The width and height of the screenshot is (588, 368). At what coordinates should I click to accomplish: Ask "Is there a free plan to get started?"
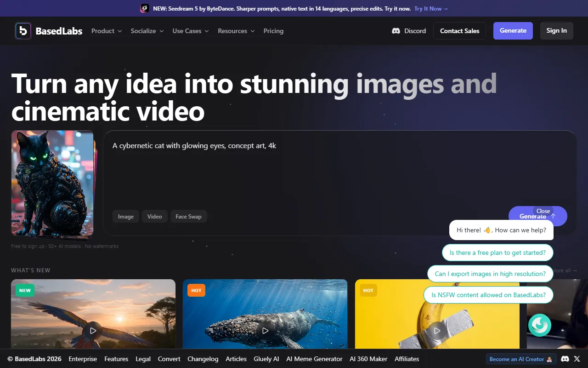pyautogui.click(x=498, y=253)
